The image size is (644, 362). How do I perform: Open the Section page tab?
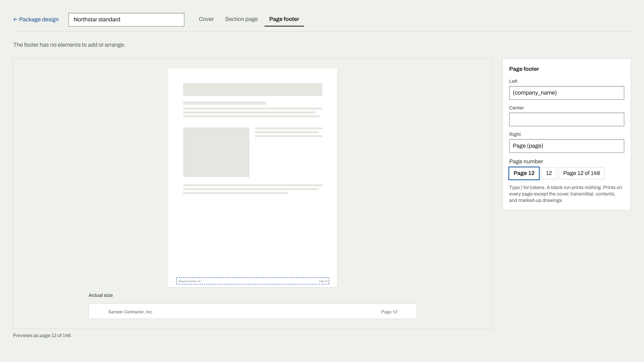pyautogui.click(x=241, y=19)
